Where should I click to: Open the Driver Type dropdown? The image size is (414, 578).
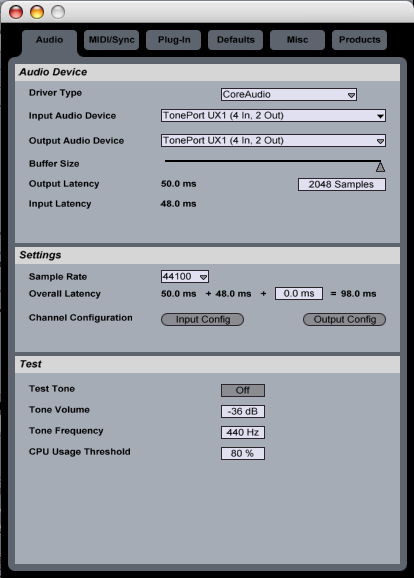coord(289,94)
